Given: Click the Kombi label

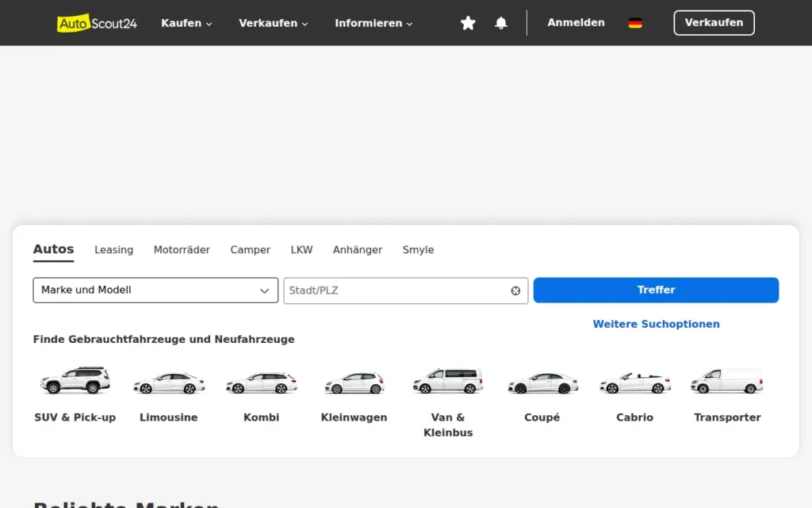Looking at the screenshot, I should tap(262, 418).
